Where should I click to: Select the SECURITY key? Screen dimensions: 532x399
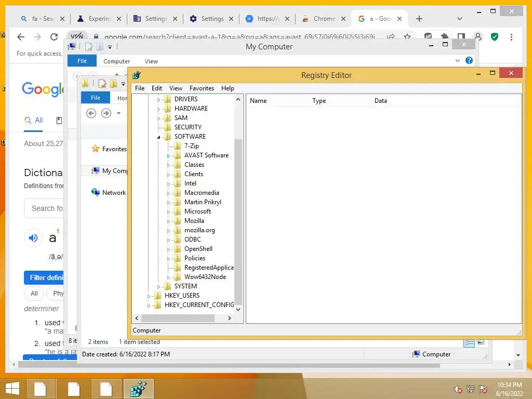point(188,127)
